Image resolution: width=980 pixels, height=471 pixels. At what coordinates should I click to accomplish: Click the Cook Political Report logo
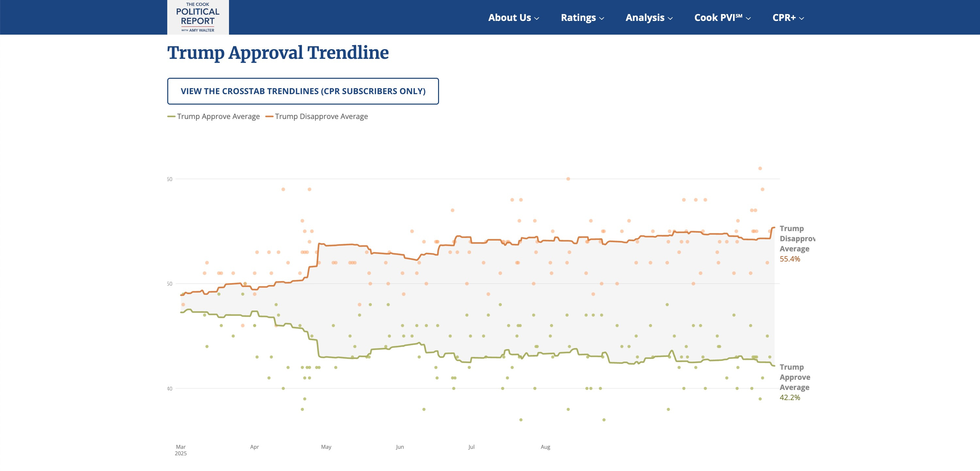pos(198,17)
